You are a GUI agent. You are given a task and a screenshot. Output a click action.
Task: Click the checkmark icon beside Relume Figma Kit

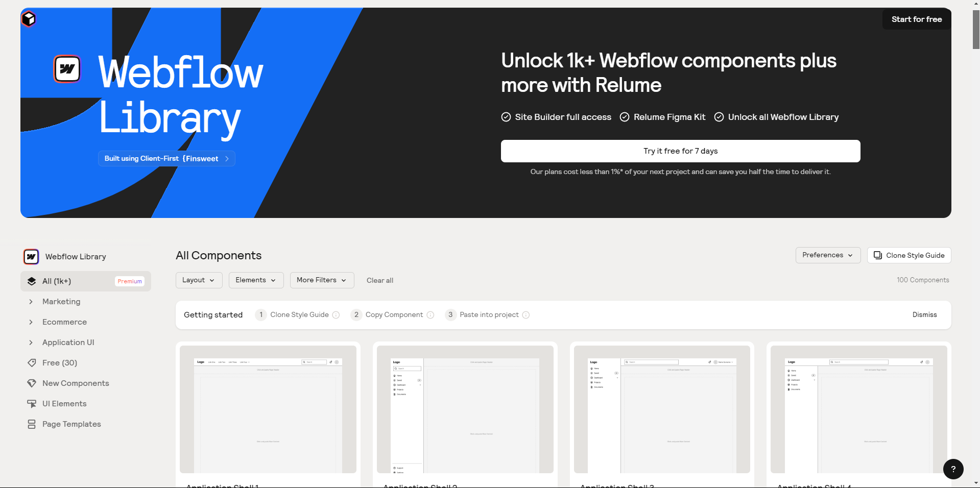(625, 117)
